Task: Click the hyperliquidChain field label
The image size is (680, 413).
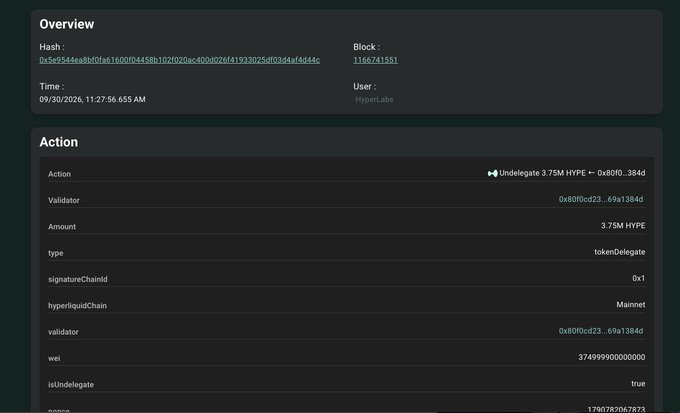Action: point(77,306)
